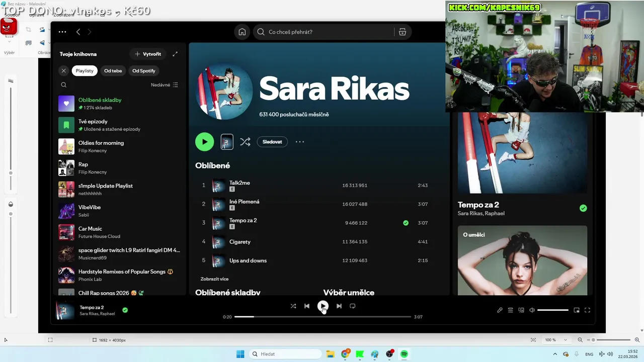Click the taskbar Hledat search box
644x362 pixels.
pos(286,354)
